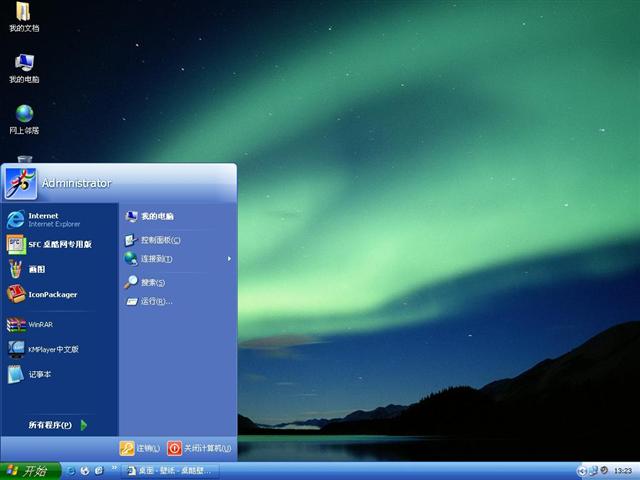The image size is (640, 480).
Task: Select 我的电脑 in Start menu right pane
Action: (155, 216)
